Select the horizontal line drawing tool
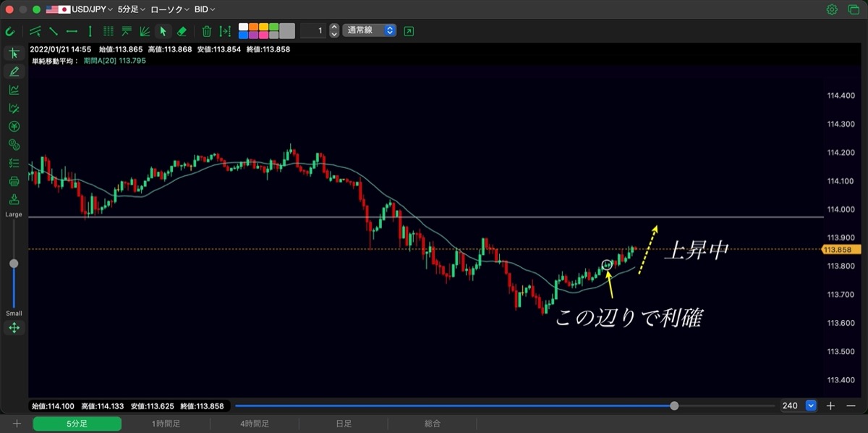Viewport: 868px width, 433px height. tap(72, 31)
